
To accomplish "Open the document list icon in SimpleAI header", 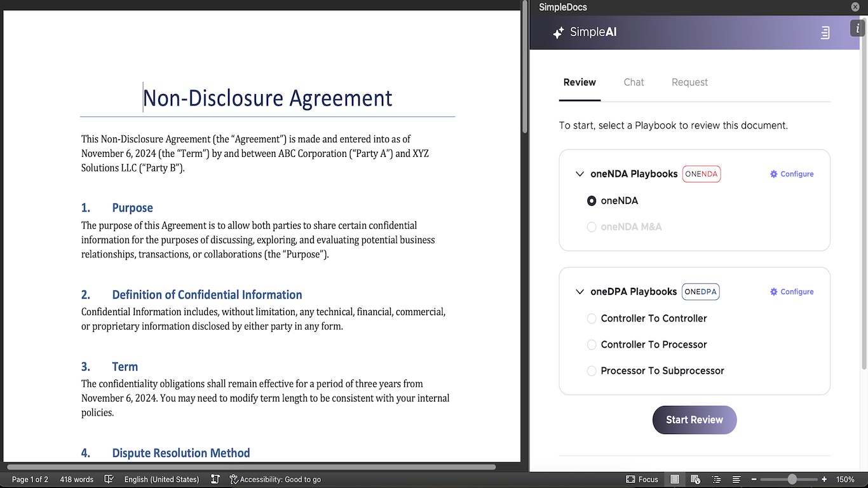I will pyautogui.click(x=825, y=32).
